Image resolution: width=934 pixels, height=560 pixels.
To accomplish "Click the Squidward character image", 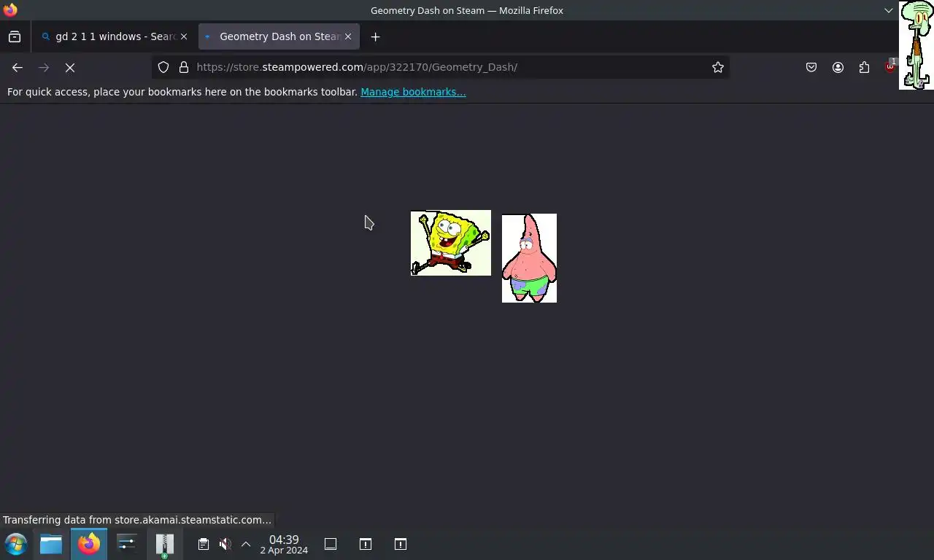I will click(916, 45).
